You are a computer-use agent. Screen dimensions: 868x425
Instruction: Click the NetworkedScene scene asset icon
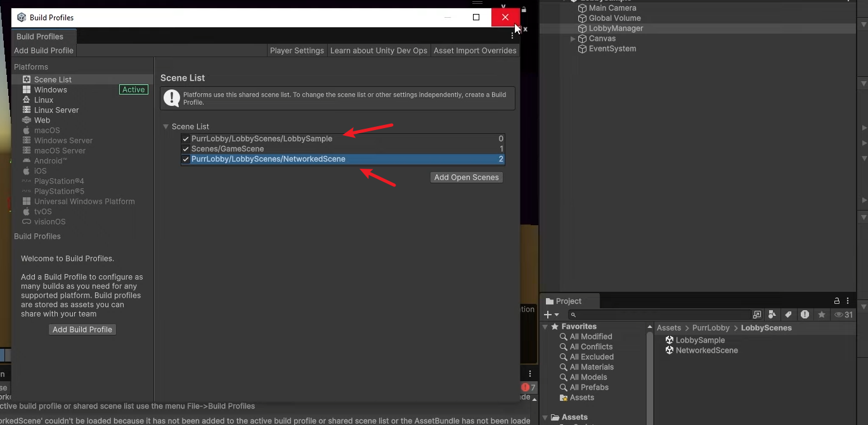coord(669,350)
